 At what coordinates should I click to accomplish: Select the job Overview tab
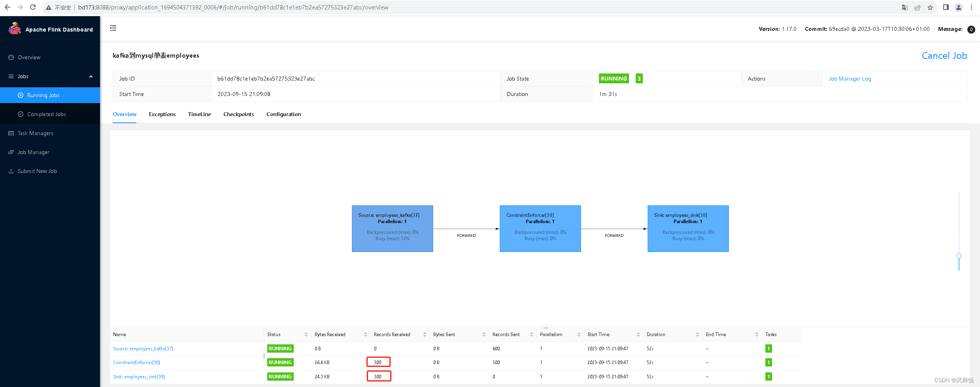point(125,114)
